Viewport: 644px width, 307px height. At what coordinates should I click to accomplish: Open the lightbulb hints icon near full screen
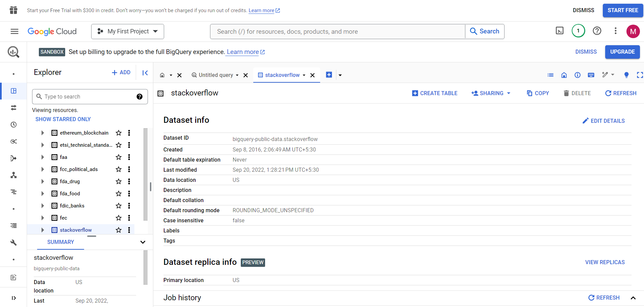point(626,75)
